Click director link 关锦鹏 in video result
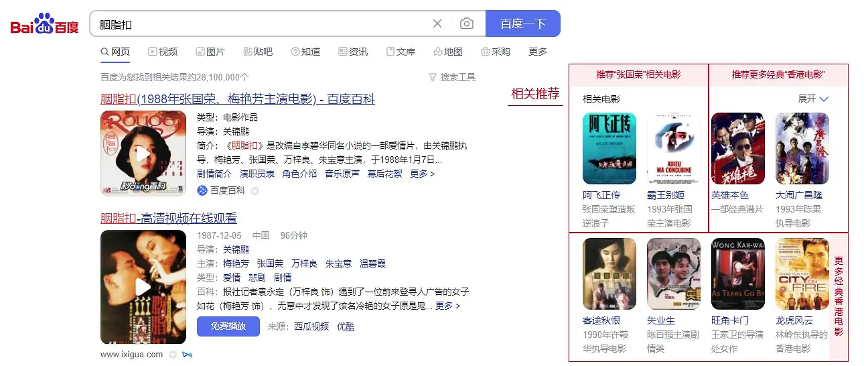The width and height of the screenshot is (868, 366). tap(236, 249)
